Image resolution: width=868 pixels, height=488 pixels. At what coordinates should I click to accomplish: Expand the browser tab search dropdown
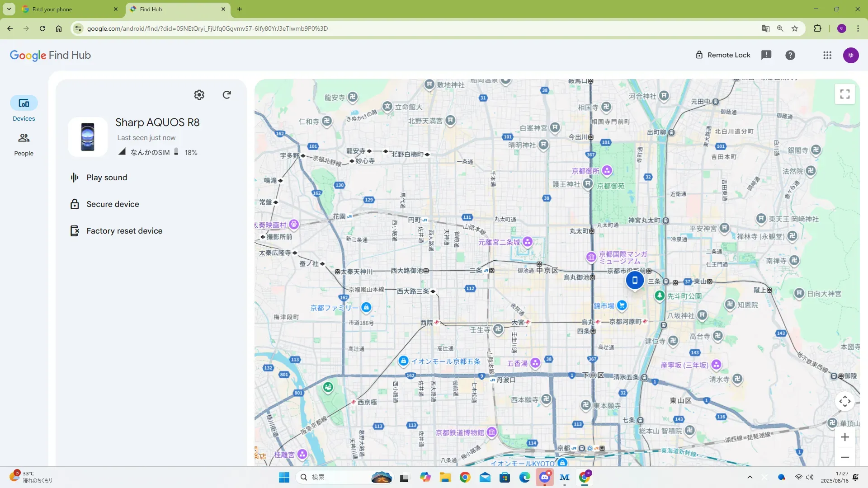(9, 9)
